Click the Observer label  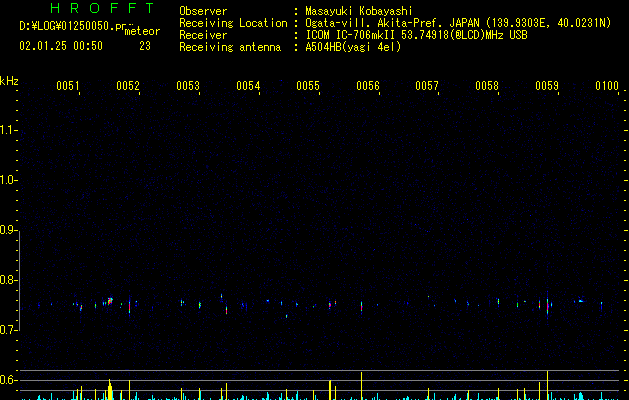coord(203,11)
